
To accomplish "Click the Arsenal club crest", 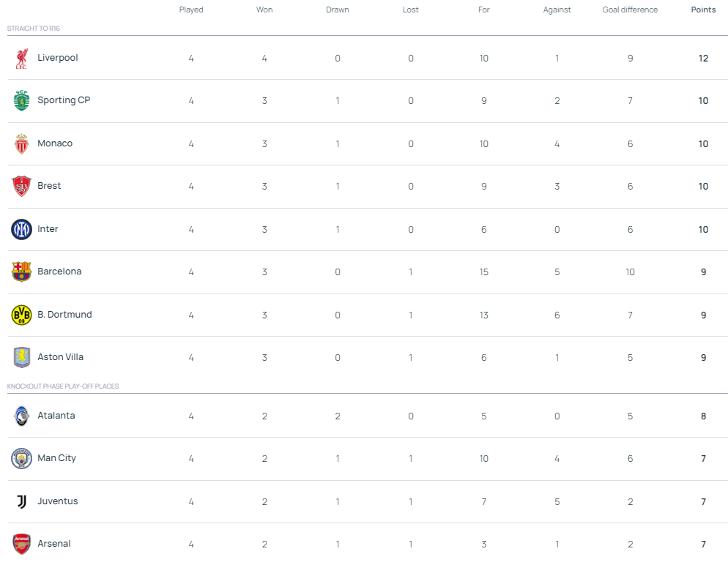I will [21, 545].
